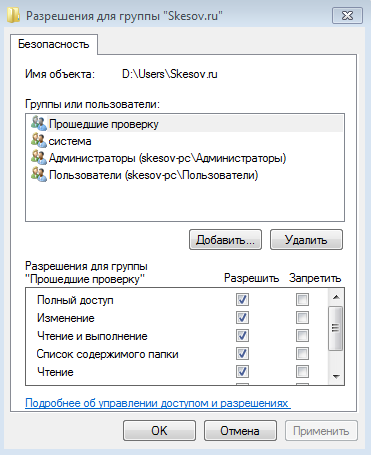Click the Удалить button
This screenshot has height=455, width=371.
306,240
